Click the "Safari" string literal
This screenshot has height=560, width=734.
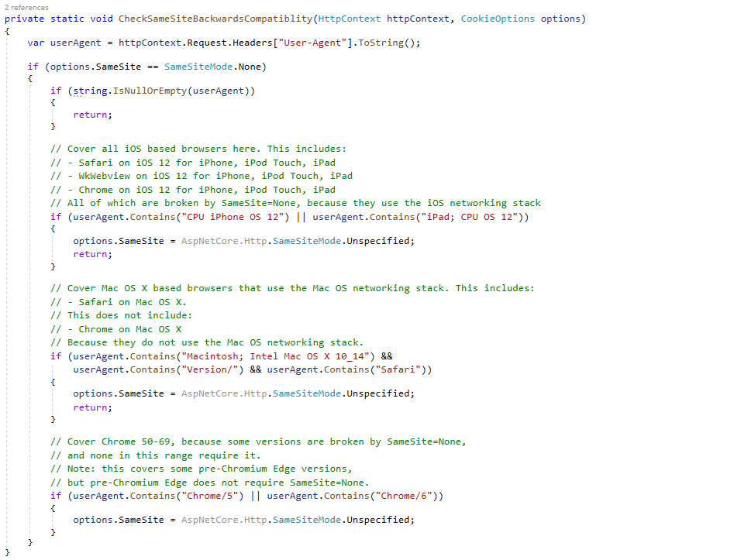coord(398,369)
